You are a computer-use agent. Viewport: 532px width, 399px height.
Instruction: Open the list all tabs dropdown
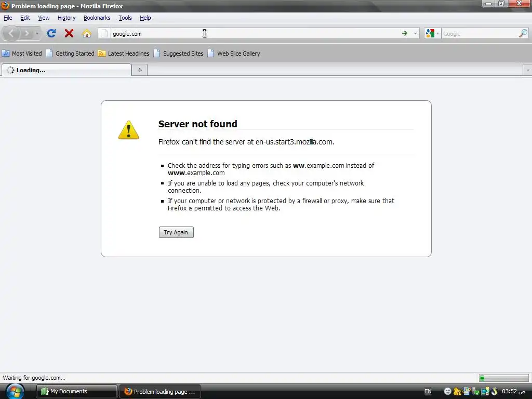coord(527,70)
